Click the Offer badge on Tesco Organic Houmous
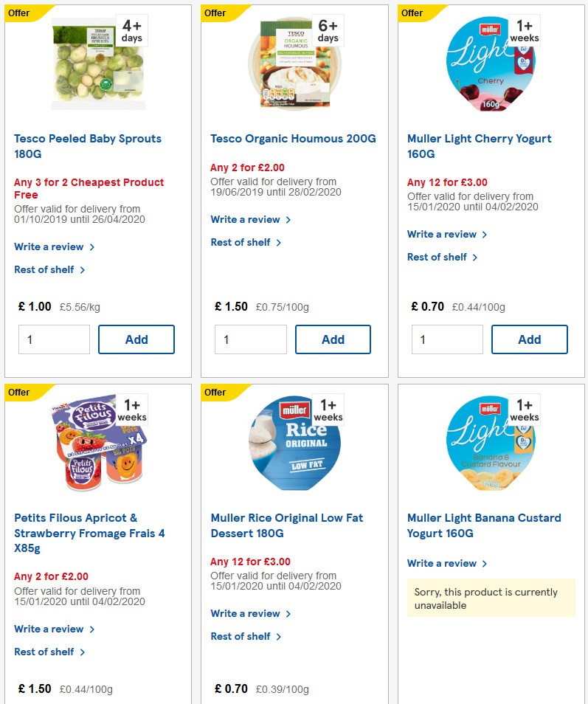588x704 pixels. [214, 13]
